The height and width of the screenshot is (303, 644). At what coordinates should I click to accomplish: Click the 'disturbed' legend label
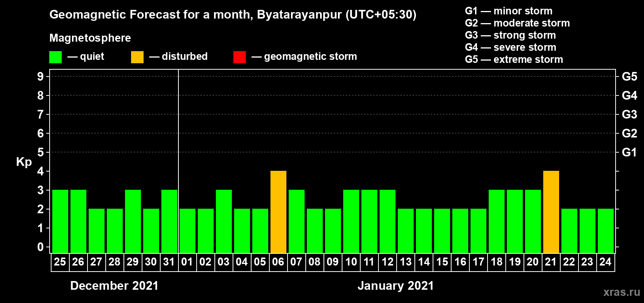pos(184,56)
